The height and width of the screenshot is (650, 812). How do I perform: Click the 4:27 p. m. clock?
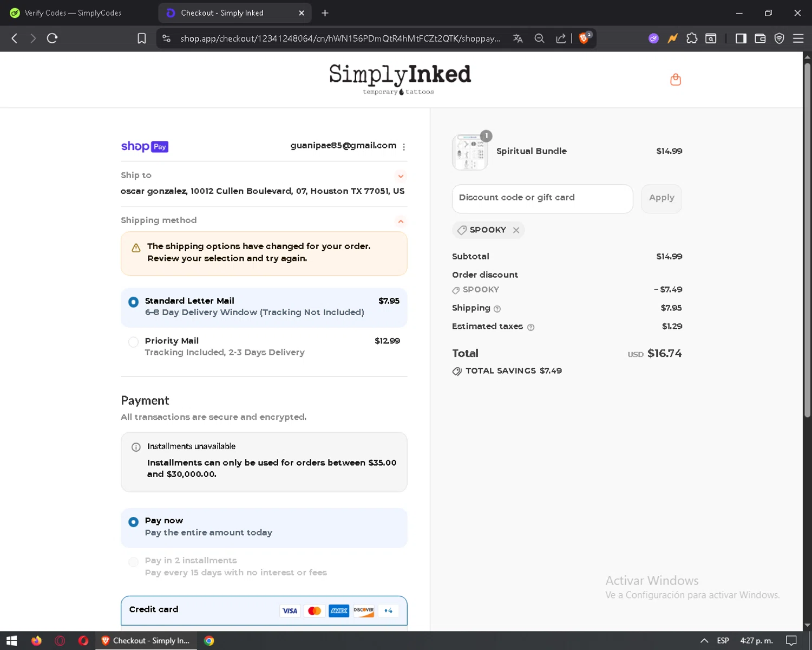click(756, 641)
